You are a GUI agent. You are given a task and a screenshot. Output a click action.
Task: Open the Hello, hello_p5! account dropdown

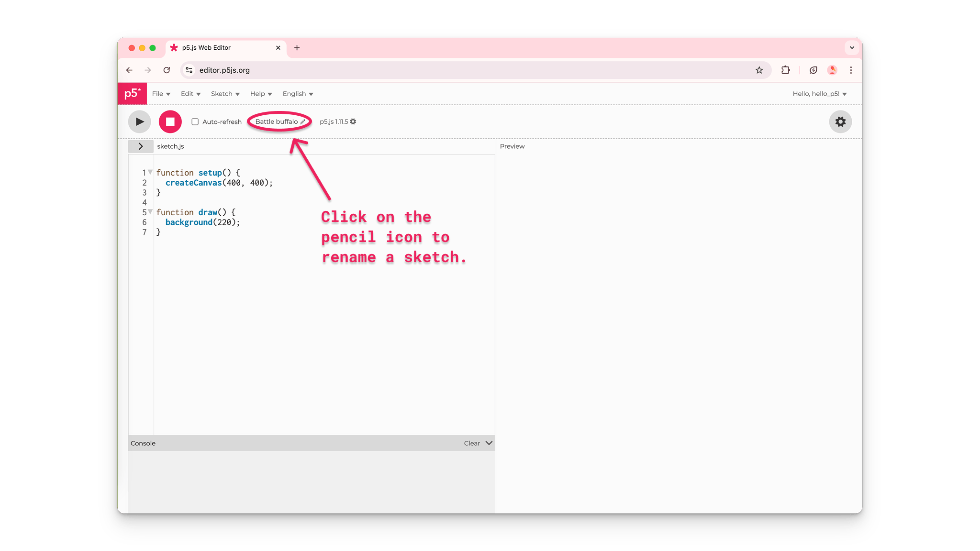(819, 94)
